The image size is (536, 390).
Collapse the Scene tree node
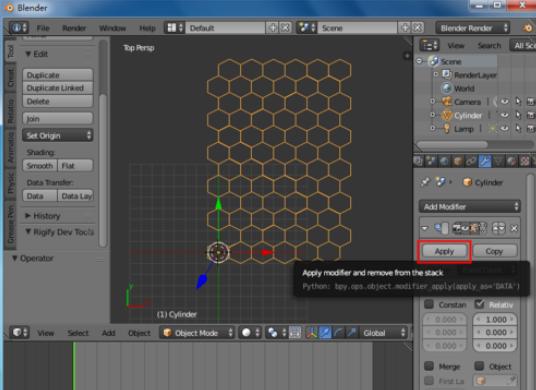point(419,61)
